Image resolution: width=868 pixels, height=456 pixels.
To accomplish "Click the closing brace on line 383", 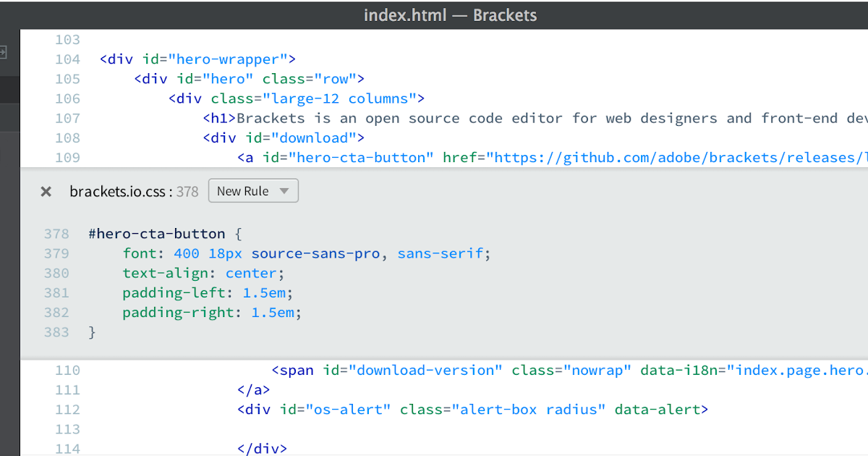I will 92,332.
